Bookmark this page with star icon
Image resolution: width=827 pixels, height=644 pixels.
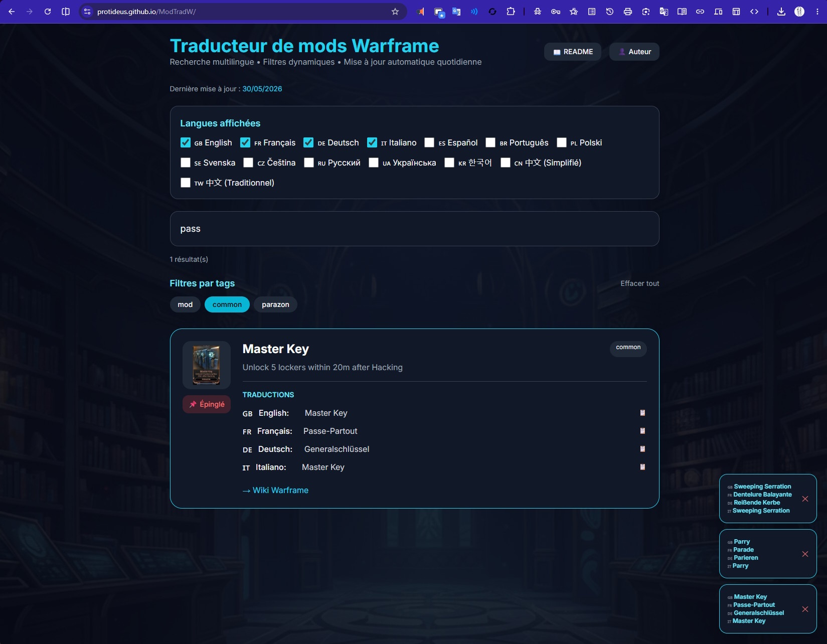click(x=395, y=12)
